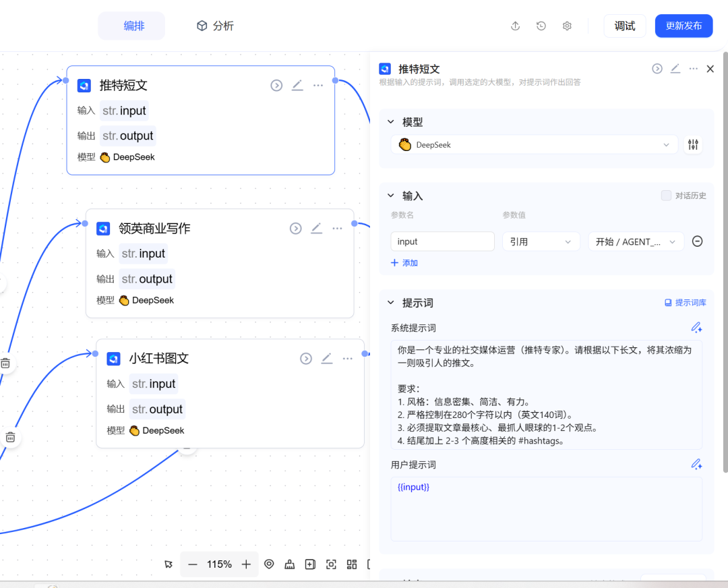Remove the input parameter row
The width and height of the screenshot is (728, 588).
698,241
